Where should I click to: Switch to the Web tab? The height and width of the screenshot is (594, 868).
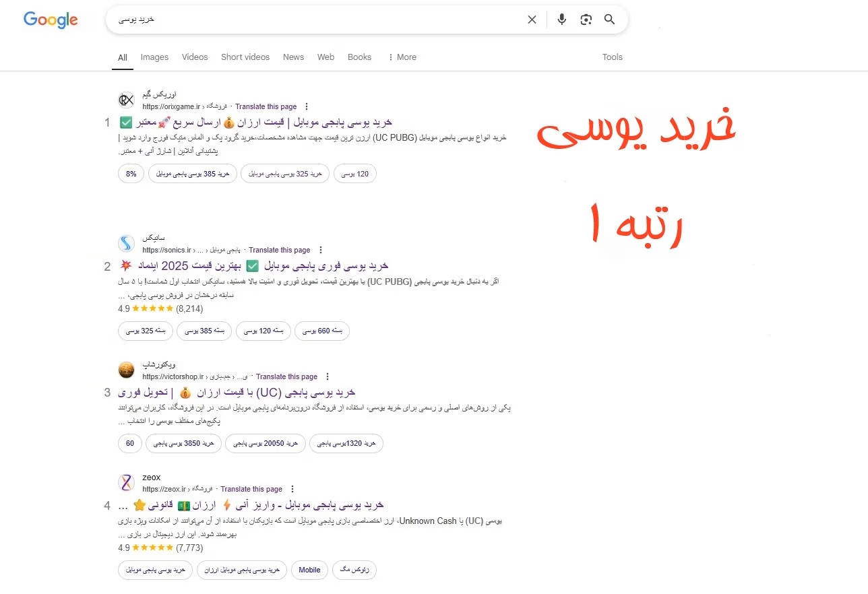coord(325,57)
